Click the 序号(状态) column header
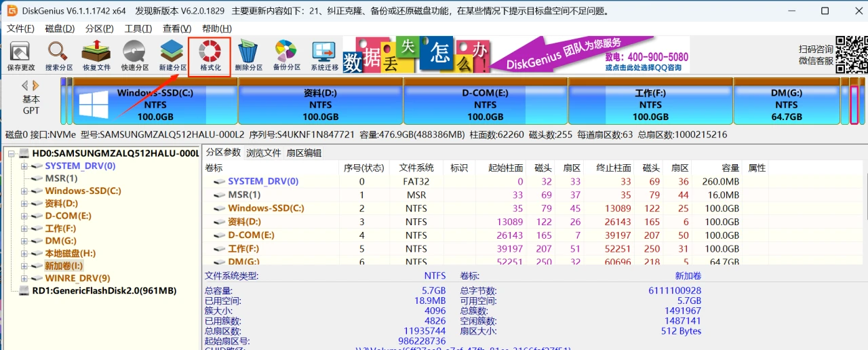 [x=363, y=168]
